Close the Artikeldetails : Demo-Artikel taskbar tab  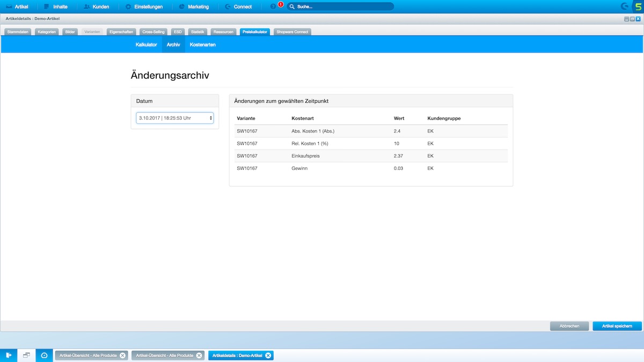pos(268,356)
